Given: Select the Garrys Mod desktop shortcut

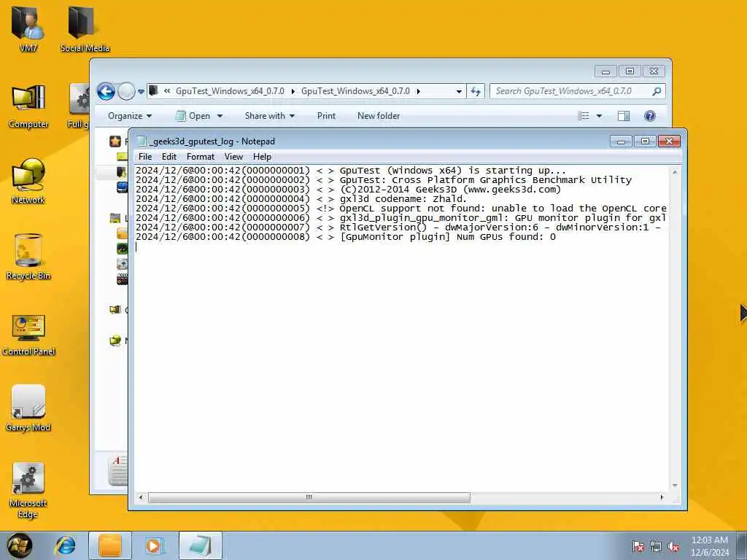Looking at the screenshot, I should 28,408.
